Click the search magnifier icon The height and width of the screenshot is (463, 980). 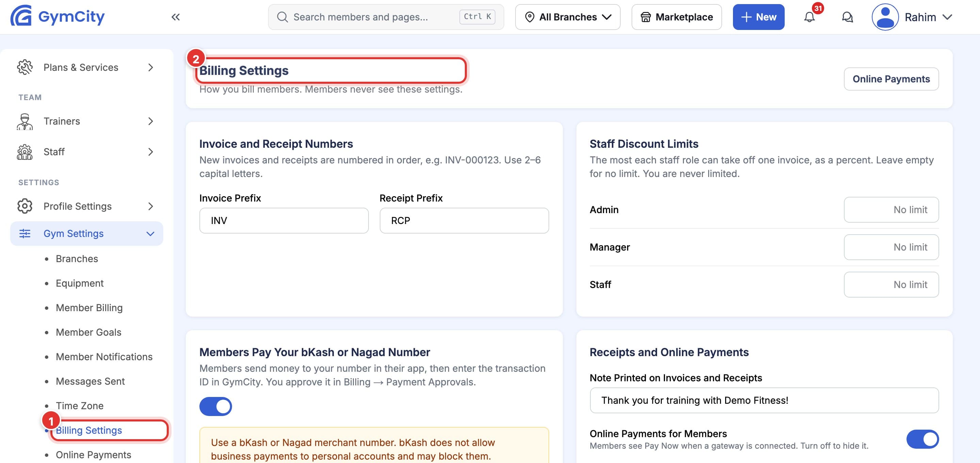coord(282,17)
